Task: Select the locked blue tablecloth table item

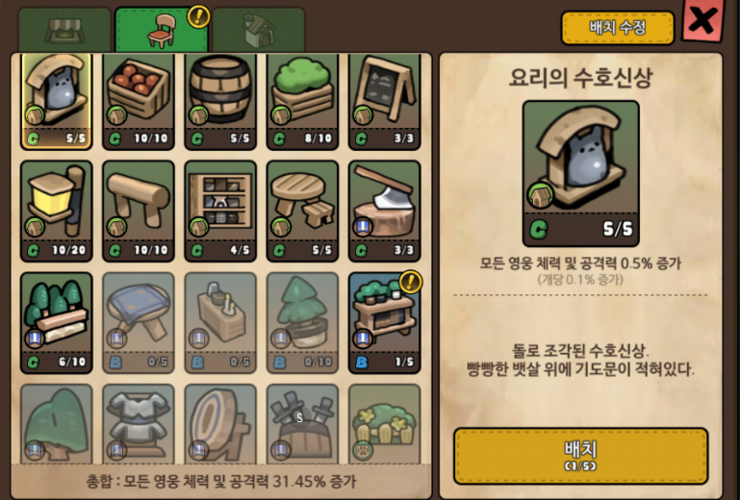Action: click(138, 323)
